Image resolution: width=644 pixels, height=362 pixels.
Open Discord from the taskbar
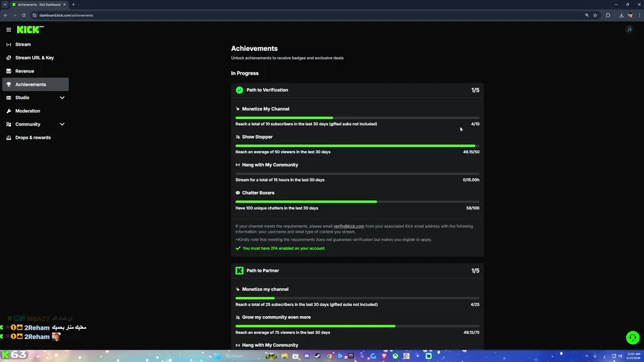click(x=306, y=356)
